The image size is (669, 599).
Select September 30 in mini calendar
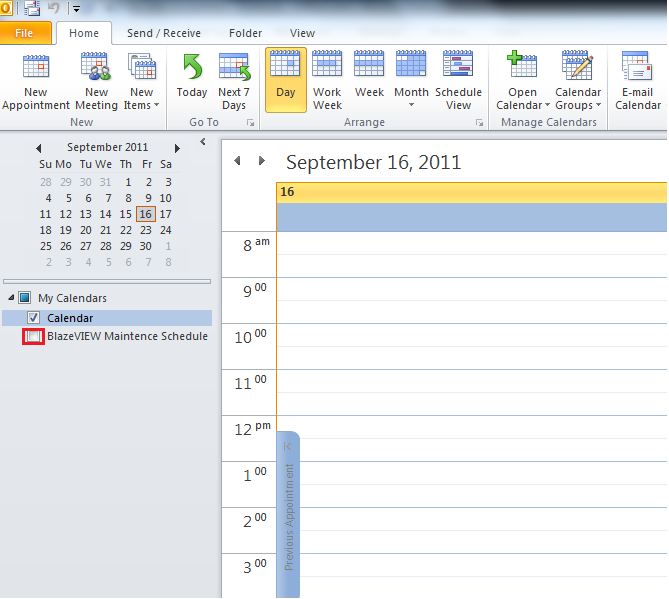pyautogui.click(x=145, y=246)
